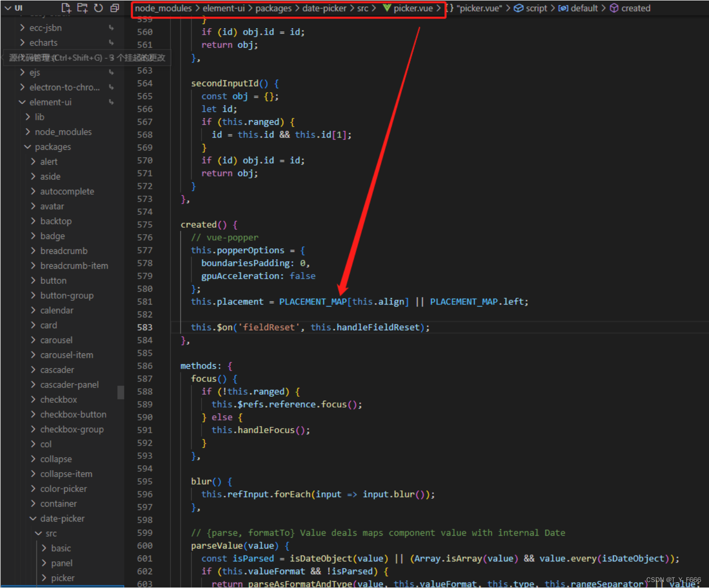Click the default symbol icon in breadcrumb

click(563, 8)
